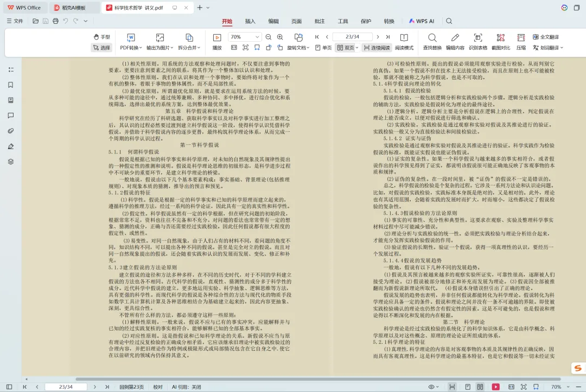The image size is (586, 392).
Task: Click AI 引用: 关闭 in status bar
Action: (x=187, y=387)
